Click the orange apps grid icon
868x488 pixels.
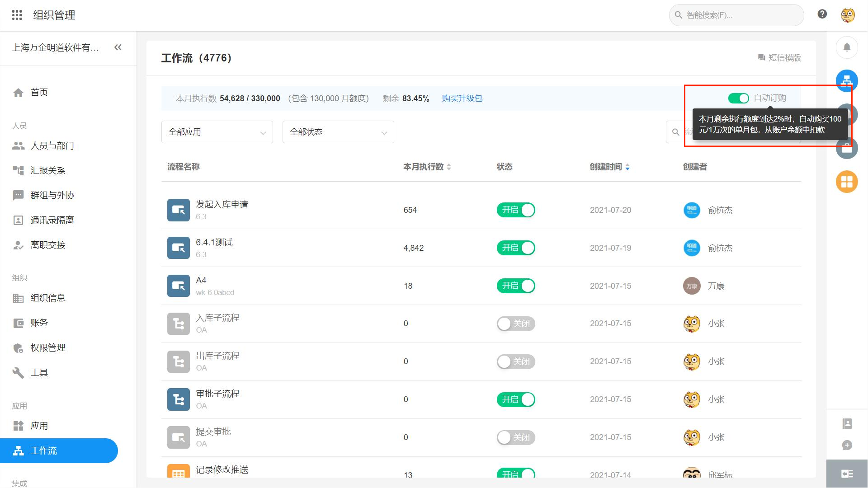click(x=847, y=182)
